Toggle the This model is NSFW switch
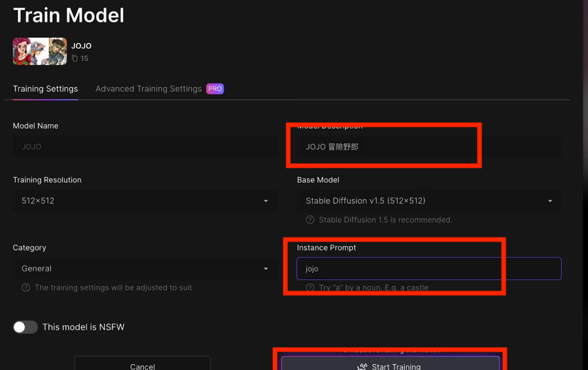588x370 pixels. [x=25, y=327]
